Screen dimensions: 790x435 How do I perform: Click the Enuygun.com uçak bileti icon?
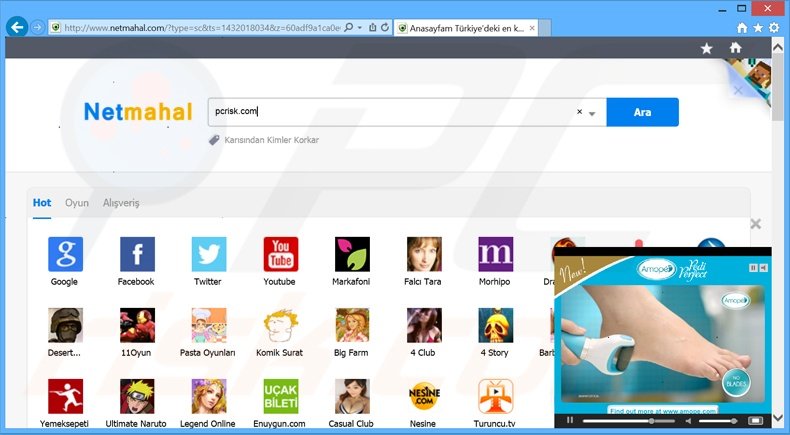(x=280, y=396)
